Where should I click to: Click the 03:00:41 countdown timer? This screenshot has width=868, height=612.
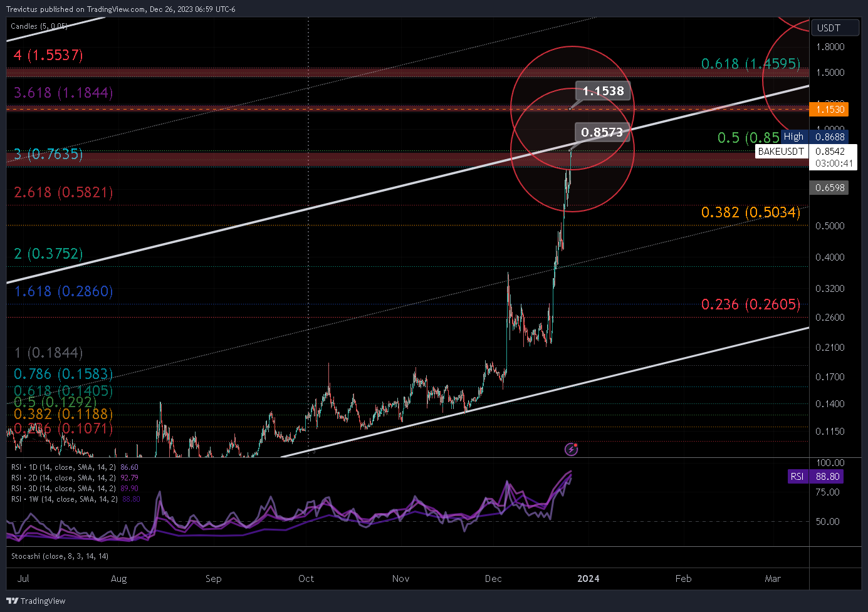834,163
